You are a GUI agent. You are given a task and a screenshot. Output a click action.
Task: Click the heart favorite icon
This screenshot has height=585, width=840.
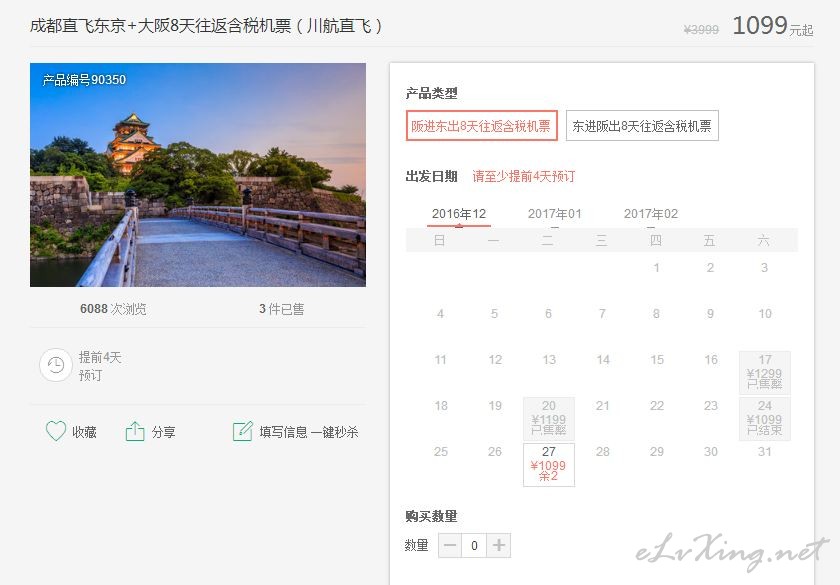click(x=56, y=431)
